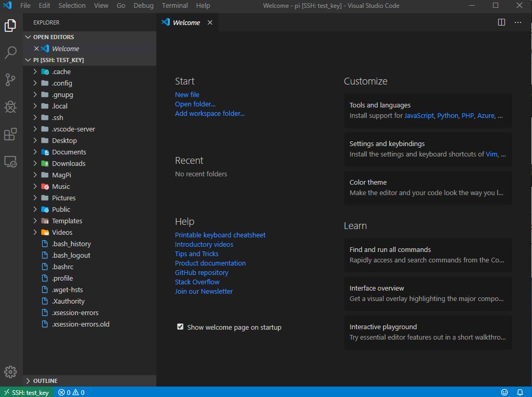
Task: Close Welcome in Open Editors list
Action: [x=36, y=49]
